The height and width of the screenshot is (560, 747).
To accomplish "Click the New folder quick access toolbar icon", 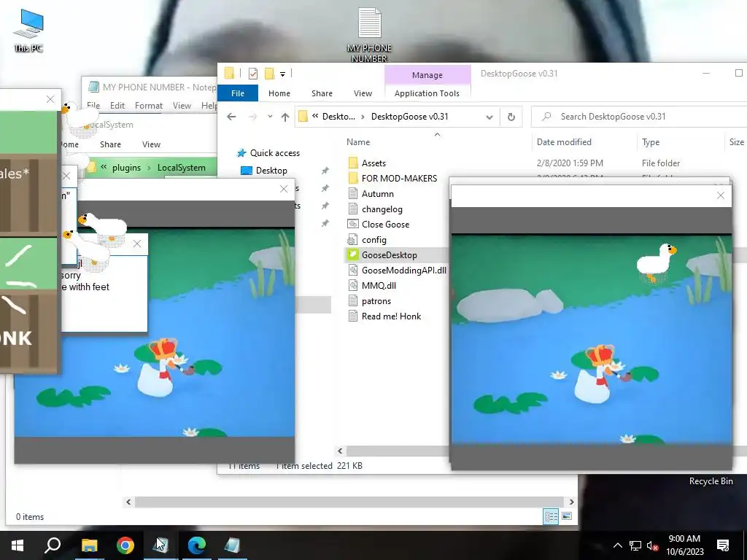I will (x=269, y=74).
